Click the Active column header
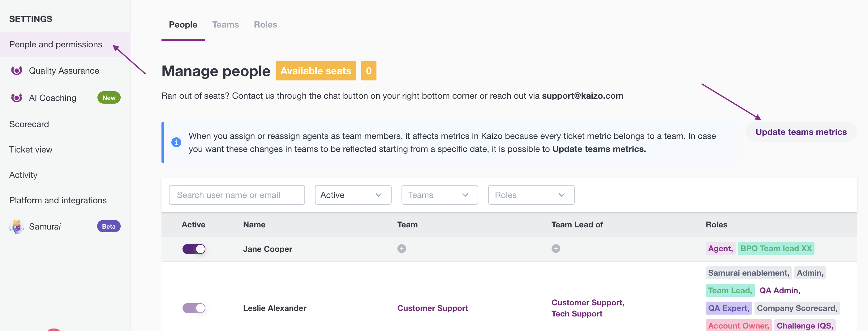 point(193,225)
